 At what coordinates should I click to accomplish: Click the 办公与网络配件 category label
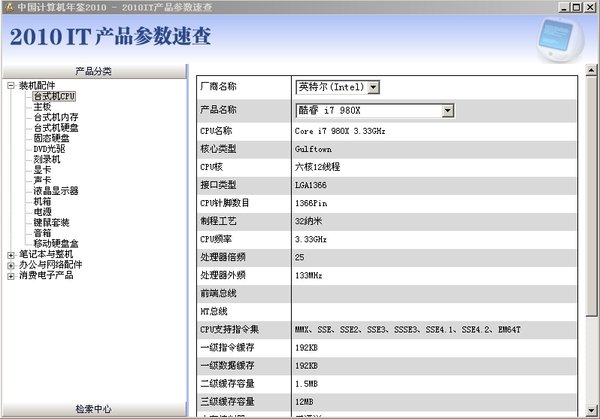(51, 264)
